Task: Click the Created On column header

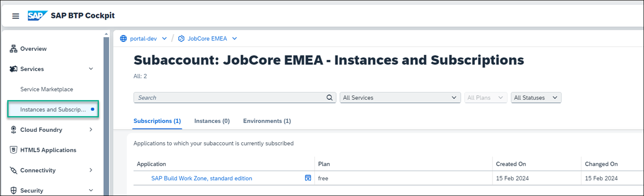Action: pos(511,164)
